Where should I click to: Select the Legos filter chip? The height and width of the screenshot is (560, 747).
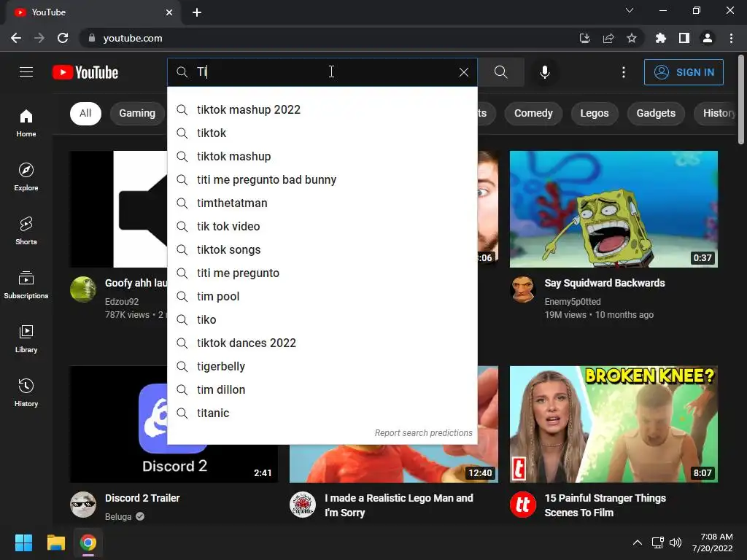point(594,113)
